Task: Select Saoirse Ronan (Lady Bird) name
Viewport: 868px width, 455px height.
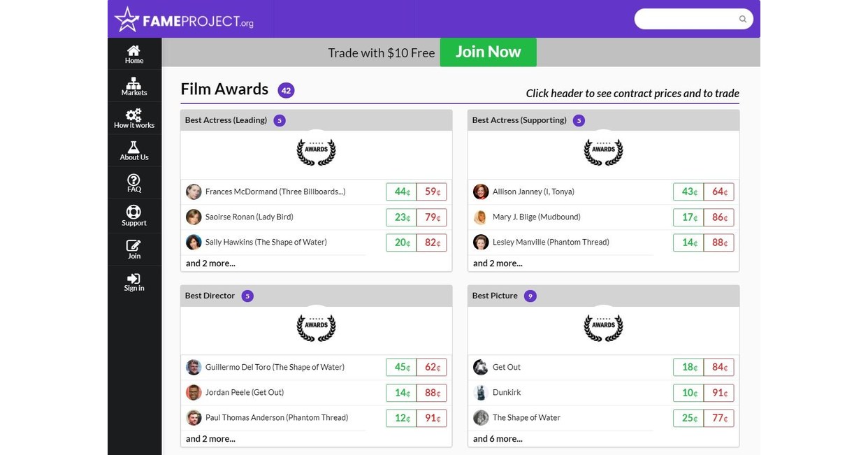Action: (x=249, y=217)
